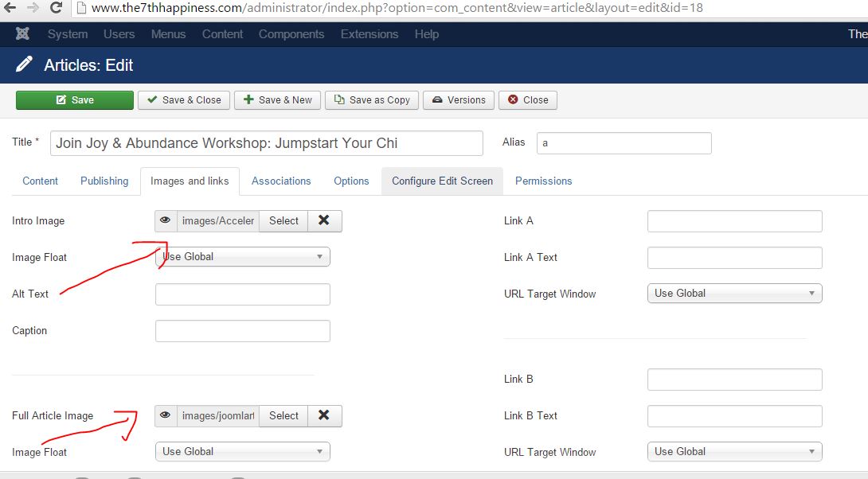Open Configure Edit Screen tab
The height and width of the screenshot is (479, 868).
pyautogui.click(x=442, y=181)
